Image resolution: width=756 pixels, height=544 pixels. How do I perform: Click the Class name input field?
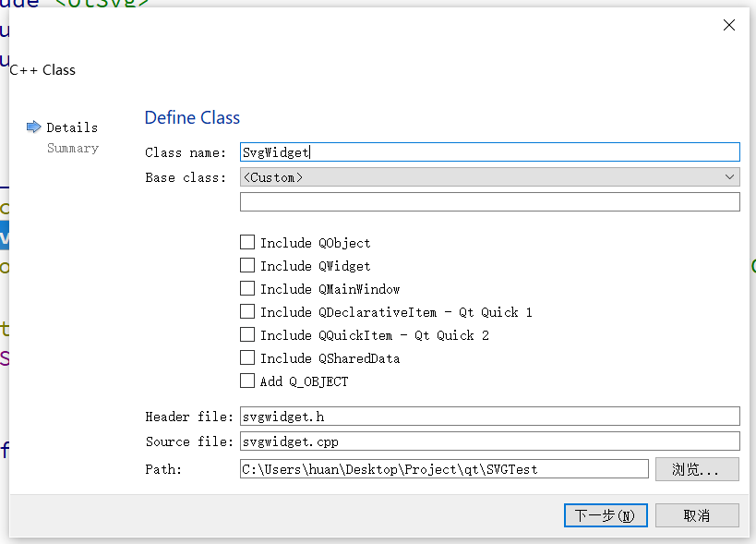(x=489, y=152)
